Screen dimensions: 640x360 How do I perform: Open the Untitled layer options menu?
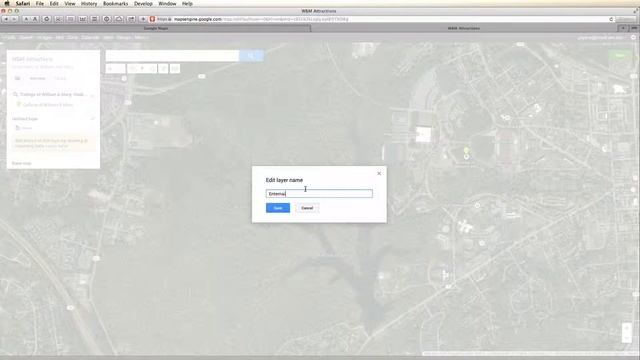92,119
